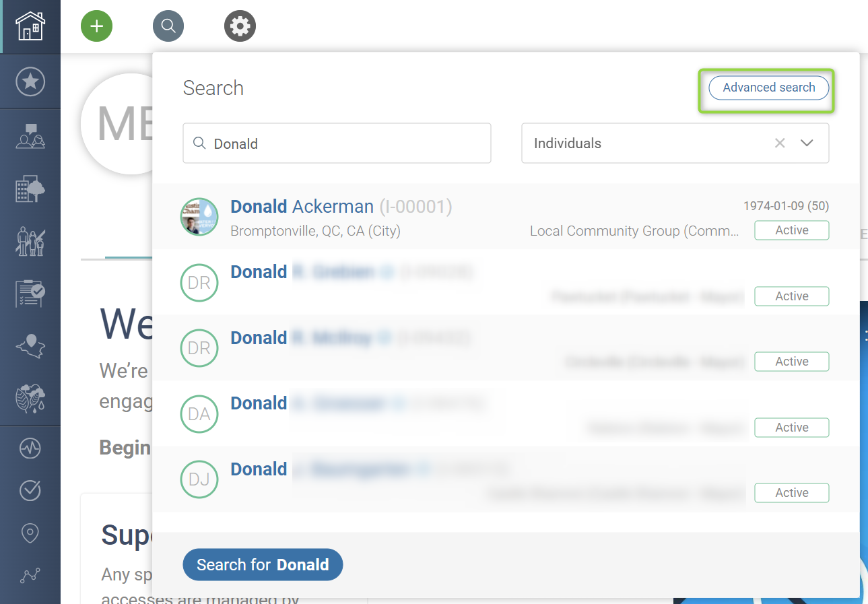Image resolution: width=868 pixels, height=604 pixels.
Task: Open the family group sidebar icon
Action: click(30, 242)
